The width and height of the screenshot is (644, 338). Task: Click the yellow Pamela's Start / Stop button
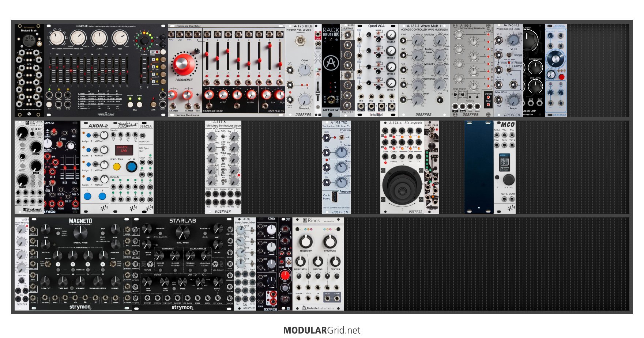(x=117, y=167)
